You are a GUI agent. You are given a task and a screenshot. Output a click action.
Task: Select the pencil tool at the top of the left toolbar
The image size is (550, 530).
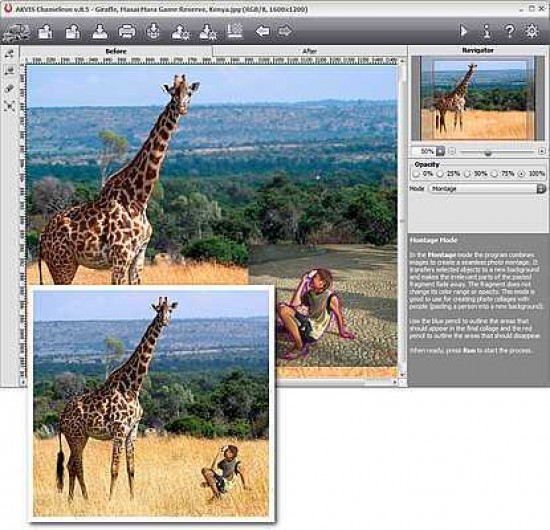(x=10, y=54)
